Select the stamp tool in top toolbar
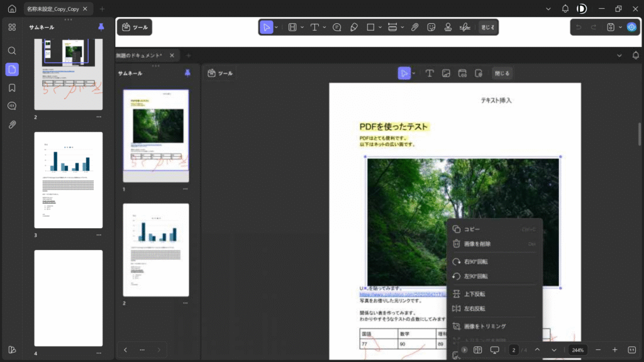644x362 pixels. click(448, 27)
